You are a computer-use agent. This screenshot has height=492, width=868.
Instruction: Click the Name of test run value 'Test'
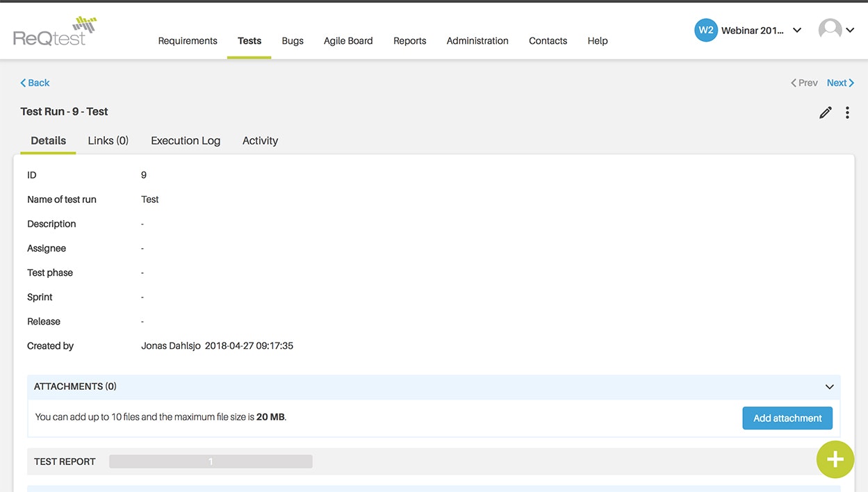150,199
